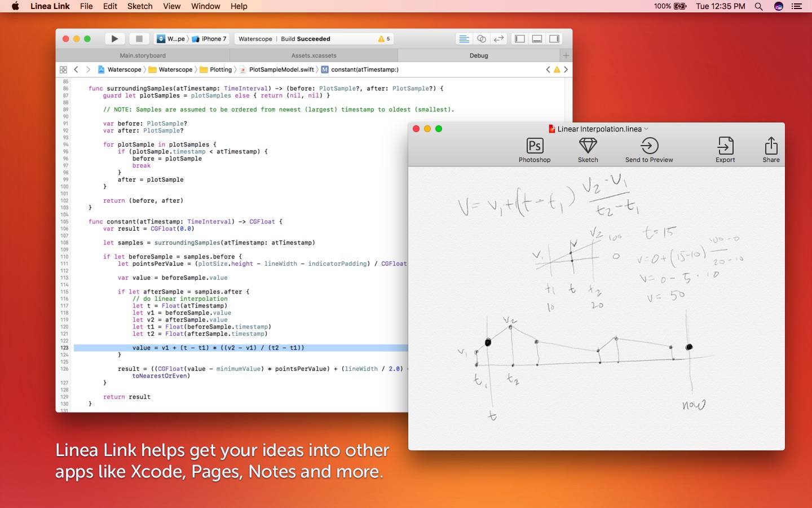Open Notification Center

pos(797,6)
